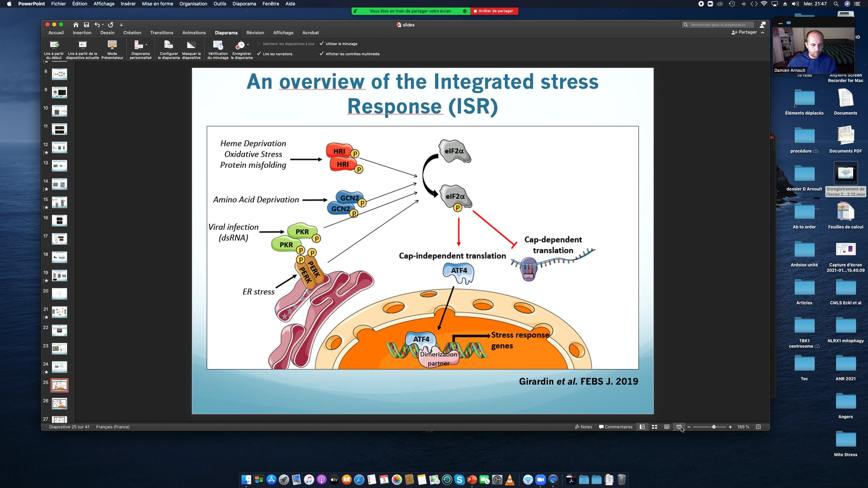This screenshot has width=868, height=488.
Task: Open the Commentaires pane
Action: click(616, 427)
